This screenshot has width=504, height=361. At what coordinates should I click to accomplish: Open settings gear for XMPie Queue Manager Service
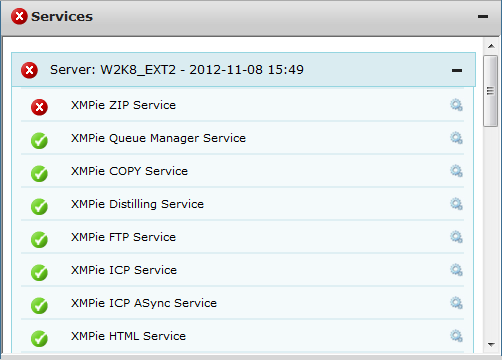click(x=456, y=138)
